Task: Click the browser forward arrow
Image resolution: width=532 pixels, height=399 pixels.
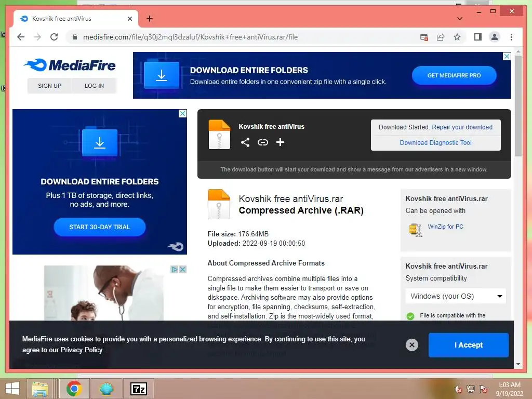Action: [x=37, y=37]
